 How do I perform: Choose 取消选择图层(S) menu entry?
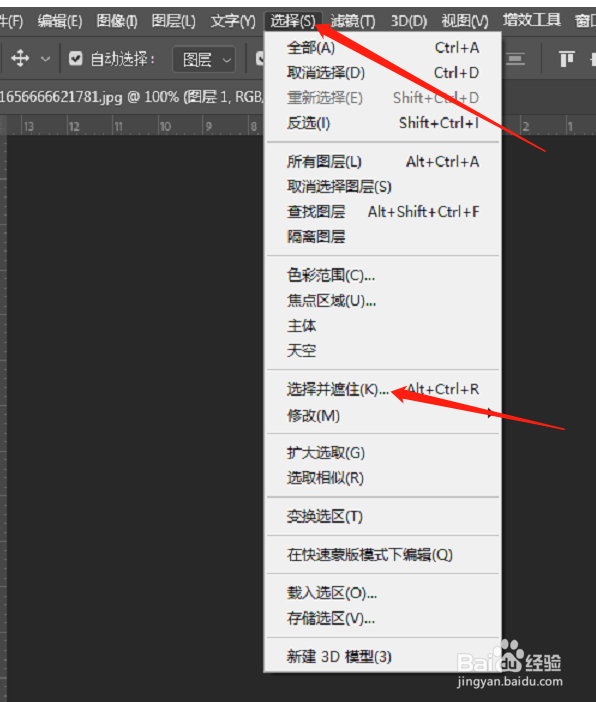[x=383, y=187]
